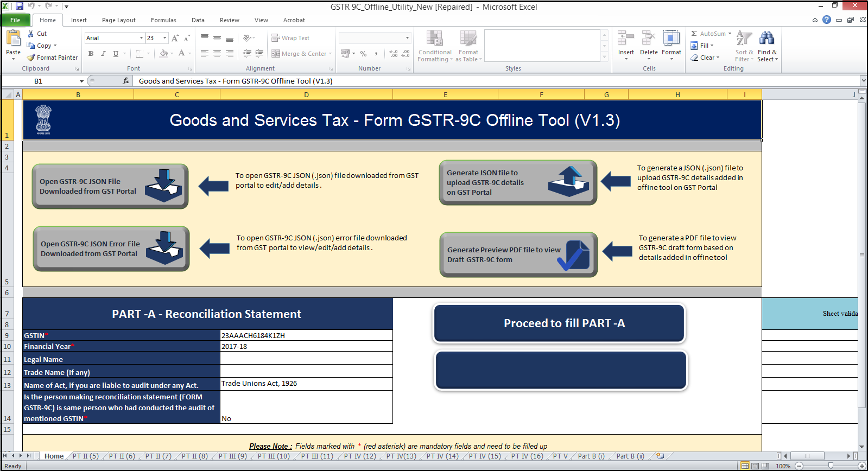Apply Percent Style format

363,54
